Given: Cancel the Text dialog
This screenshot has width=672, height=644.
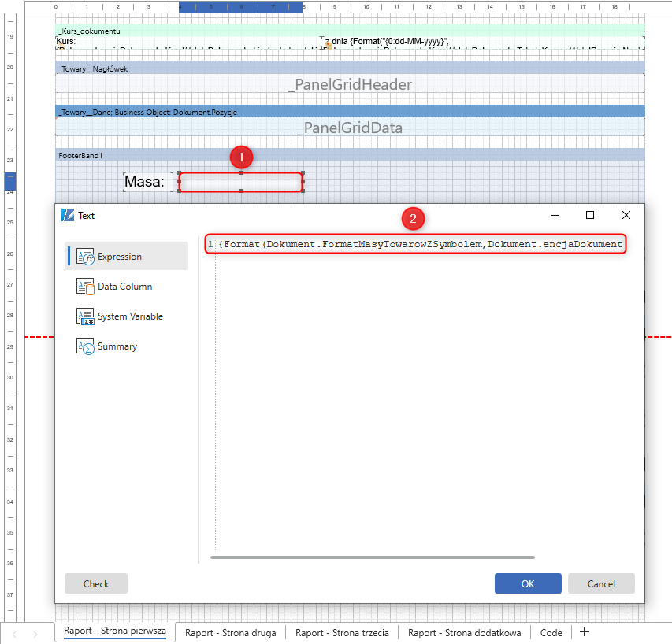Looking at the screenshot, I should pos(601,583).
